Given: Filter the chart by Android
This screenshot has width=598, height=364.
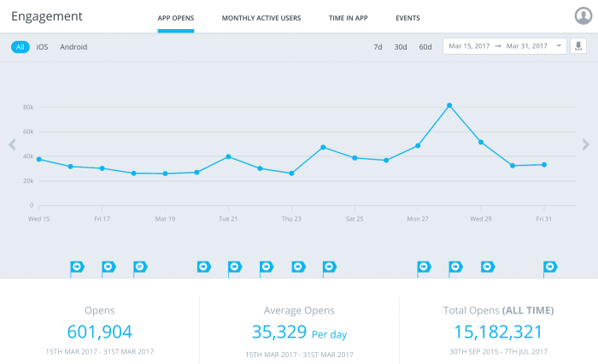Looking at the screenshot, I should coord(73,47).
